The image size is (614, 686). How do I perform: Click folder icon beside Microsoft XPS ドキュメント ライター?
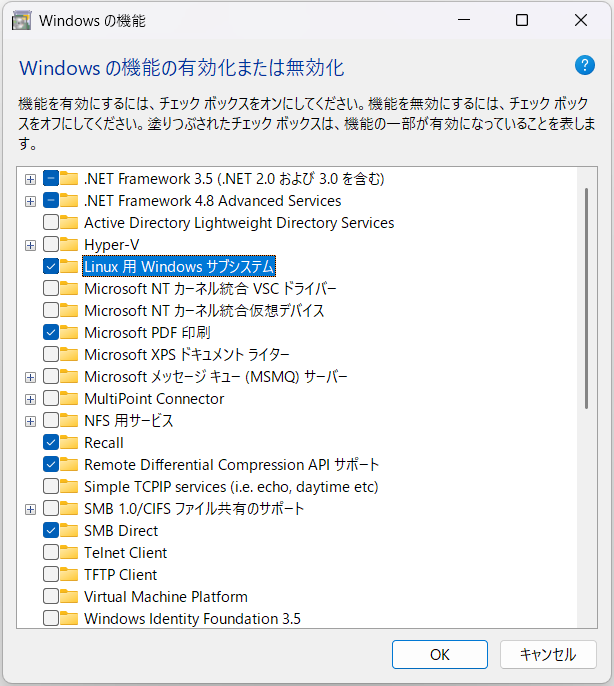coord(69,354)
